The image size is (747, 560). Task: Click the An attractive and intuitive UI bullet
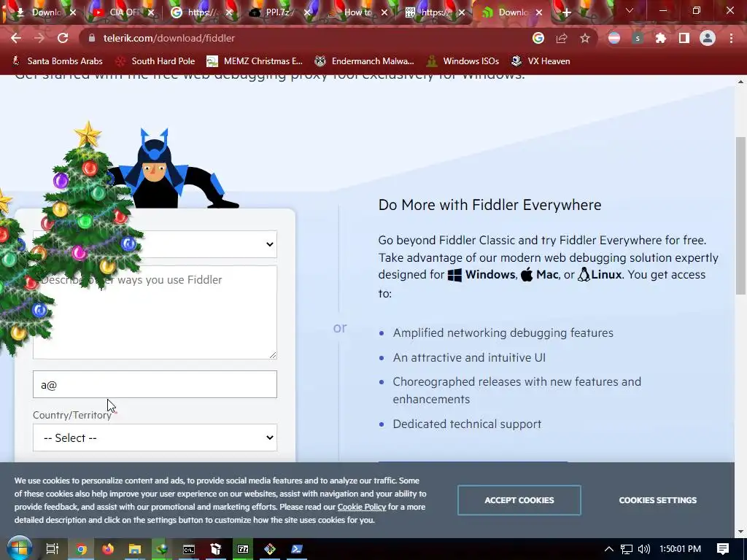pyautogui.click(x=469, y=357)
